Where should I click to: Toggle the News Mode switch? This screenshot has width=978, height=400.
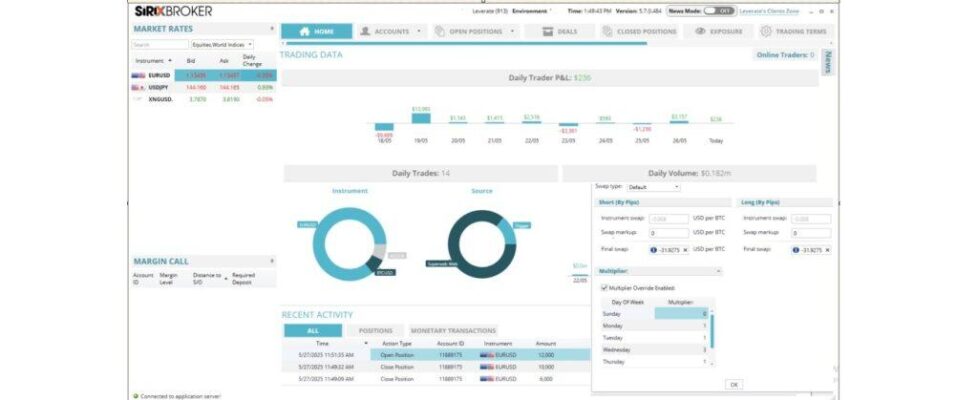click(718, 11)
